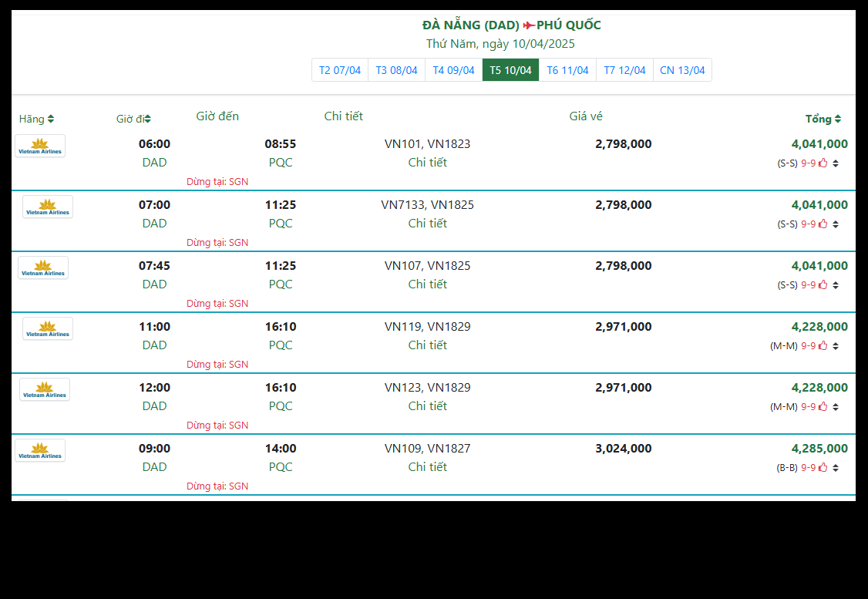
Task: Expand fare class arrow on 07:45 flight
Action: [x=836, y=285]
